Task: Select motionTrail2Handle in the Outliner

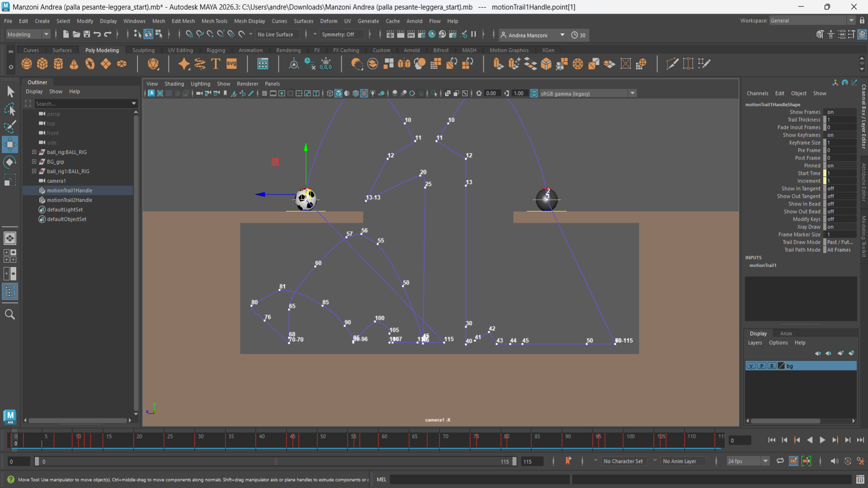Action: coord(70,200)
